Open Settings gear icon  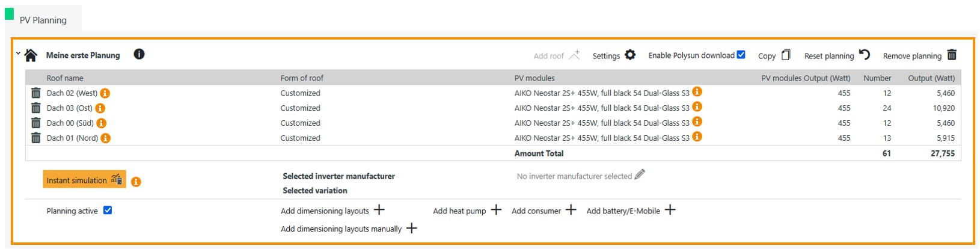629,55
